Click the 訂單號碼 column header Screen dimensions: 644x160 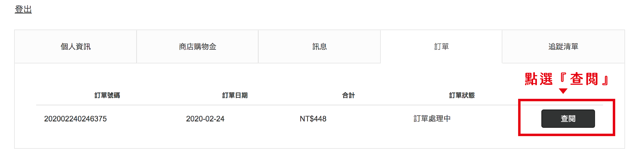107,95
